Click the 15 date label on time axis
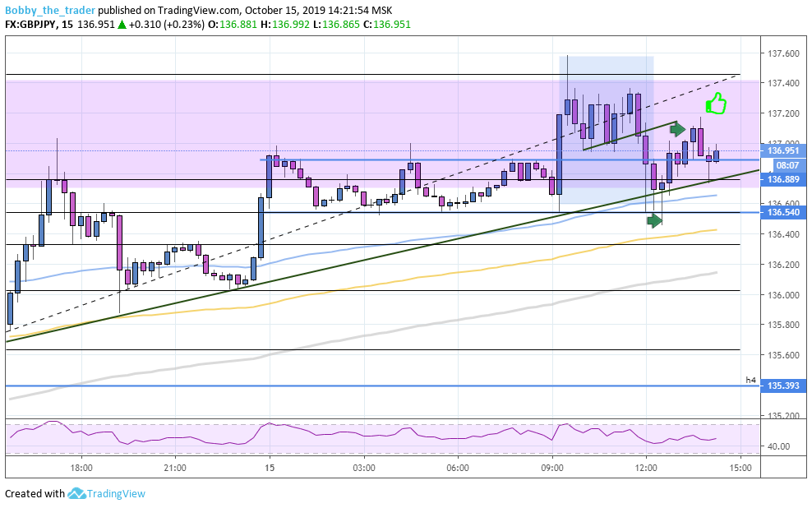Viewport: 812px width, 508px height. point(270,468)
